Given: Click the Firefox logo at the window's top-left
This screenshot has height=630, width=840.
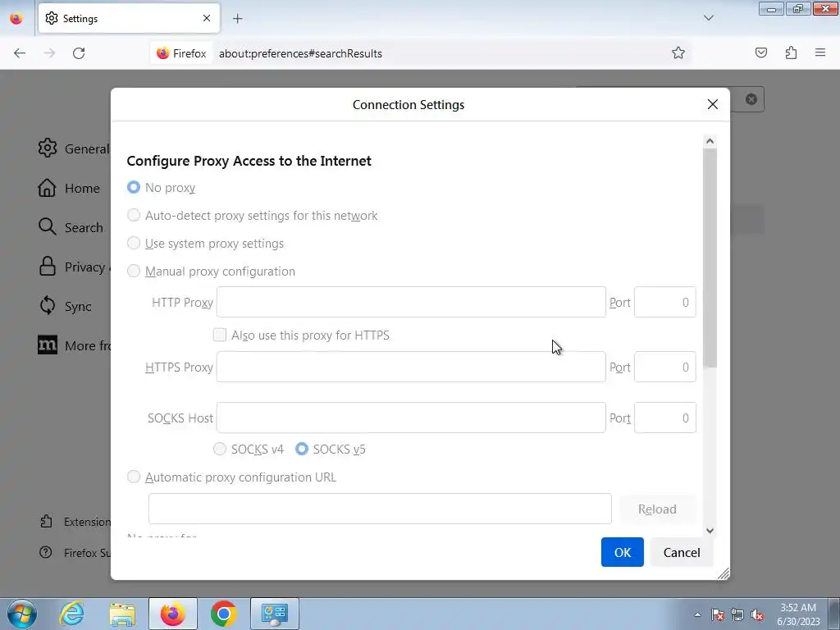Looking at the screenshot, I should pos(16,18).
